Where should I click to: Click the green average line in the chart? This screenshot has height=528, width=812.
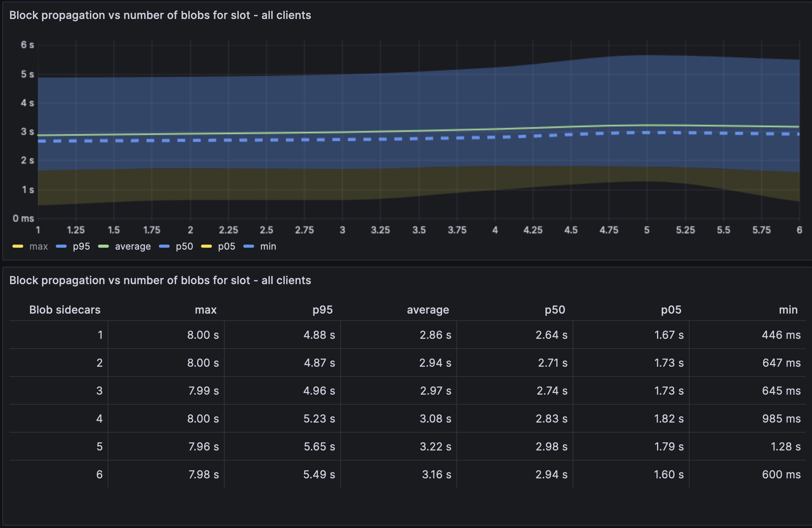tap(387, 131)
